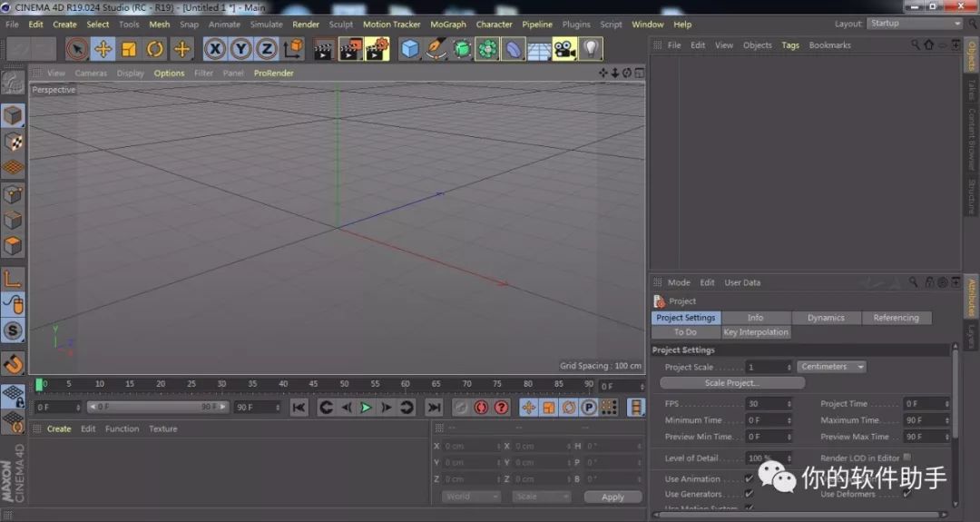Image resolution: width=980 pixels, height=522 pixels.
Task: Click frame 50 on the timeline ruler
Action: click(x=345, y=384)
